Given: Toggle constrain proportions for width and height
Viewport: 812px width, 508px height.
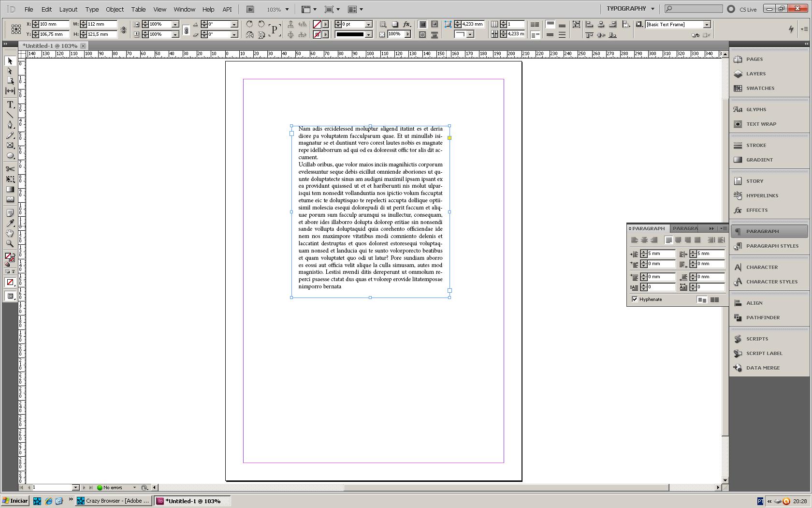Looking at the screenshot, I should (124, 30).
